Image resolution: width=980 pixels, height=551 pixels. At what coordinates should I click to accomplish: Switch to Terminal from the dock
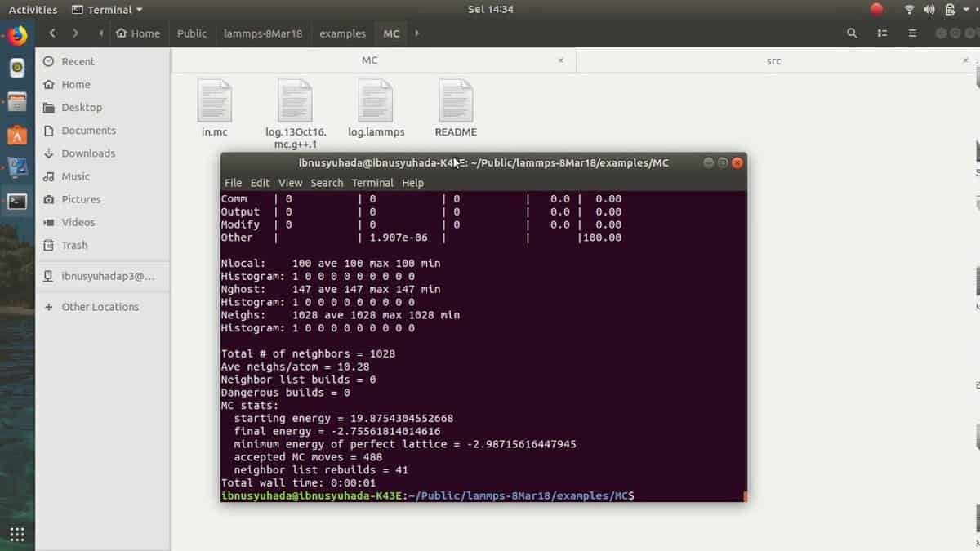(x=17, y=201)
